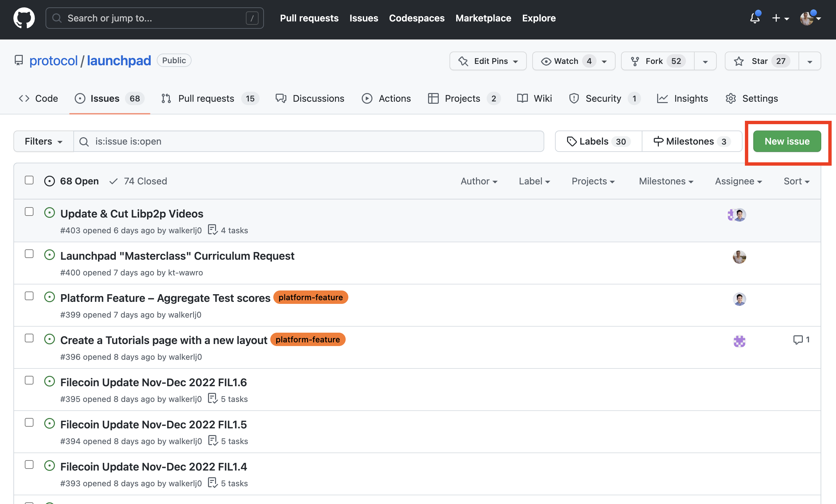Tick the checkbox for Filecoin Update FIL1.4

pos(29,465)
